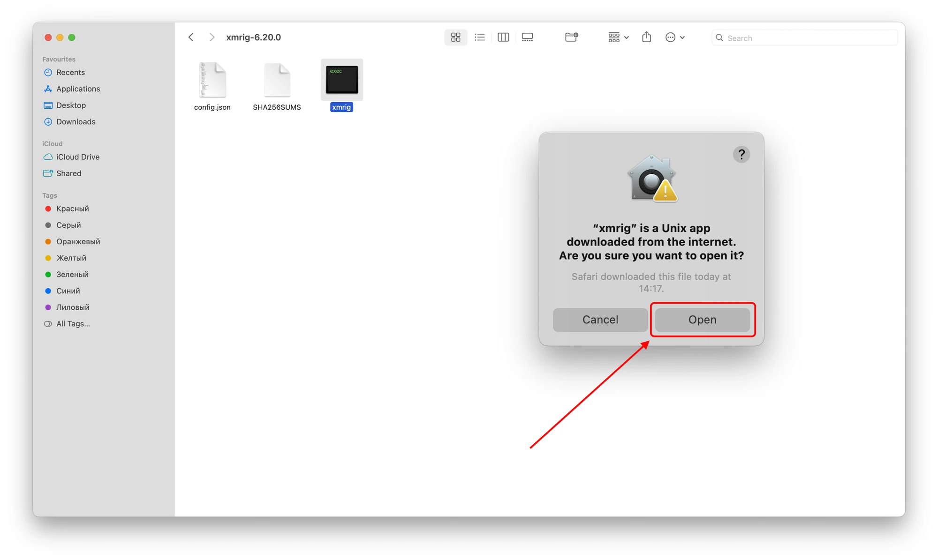This screenshot has height=560, width=938.
Task: Switch to column view
Action: click(503, 37)
